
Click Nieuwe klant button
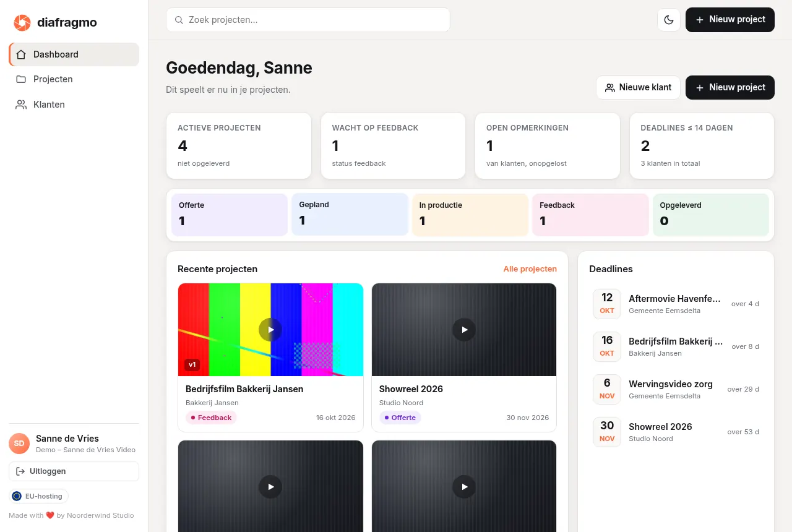pos(638,87)
